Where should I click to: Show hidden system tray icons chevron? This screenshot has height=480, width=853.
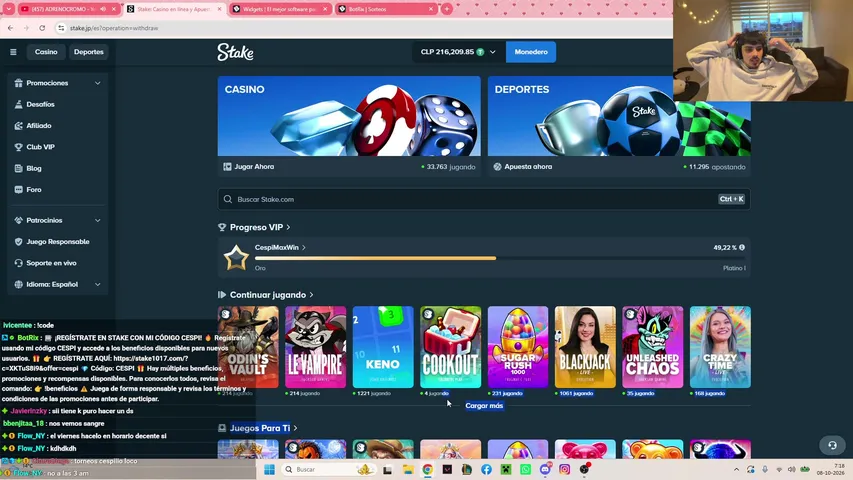tap(736, 469)
